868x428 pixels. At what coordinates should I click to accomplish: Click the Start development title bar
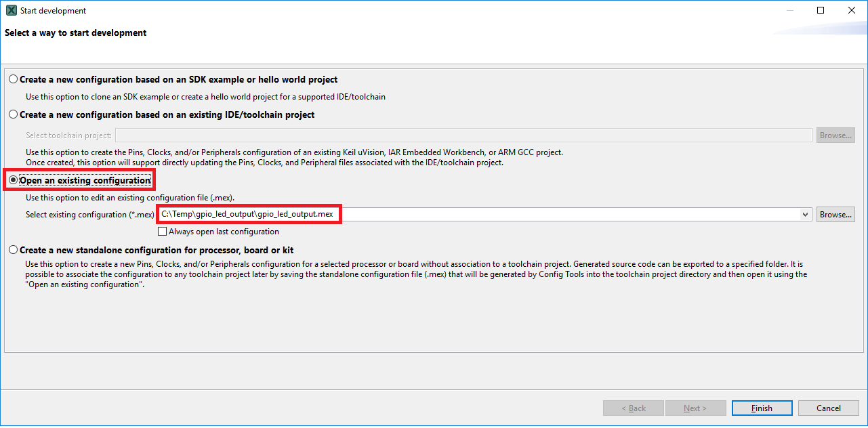pyautogui.click(x=407, y=11)
